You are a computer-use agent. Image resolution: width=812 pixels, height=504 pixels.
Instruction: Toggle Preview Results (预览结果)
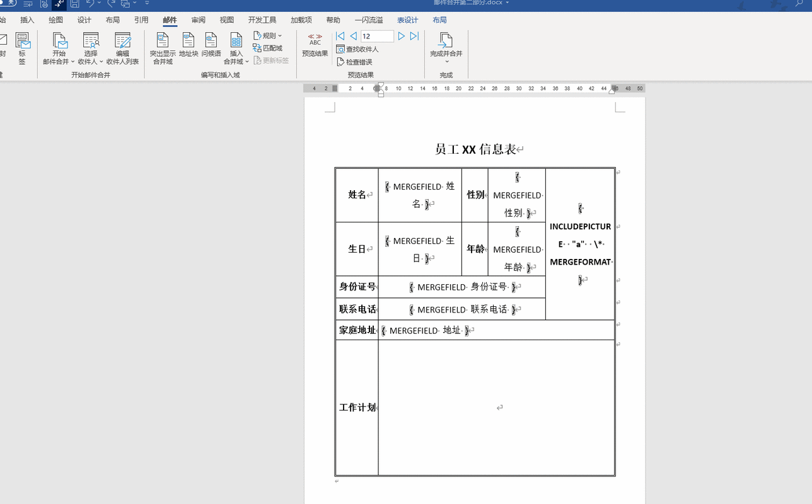pos(314,47)
